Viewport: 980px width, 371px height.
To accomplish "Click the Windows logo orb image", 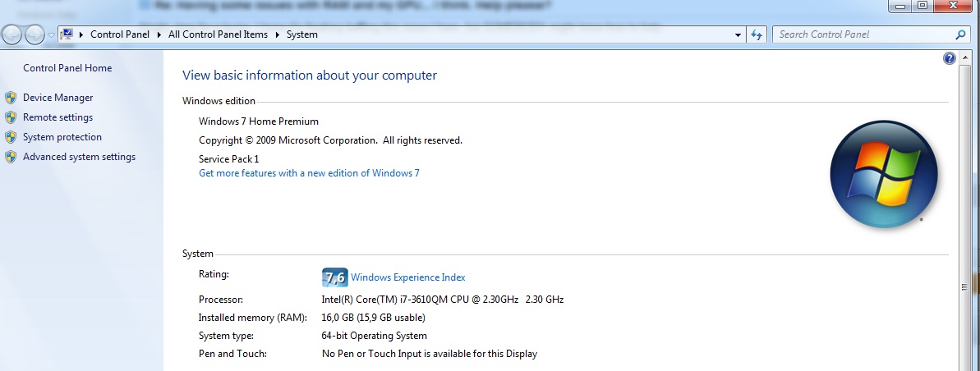I will (x=884, y=174).
